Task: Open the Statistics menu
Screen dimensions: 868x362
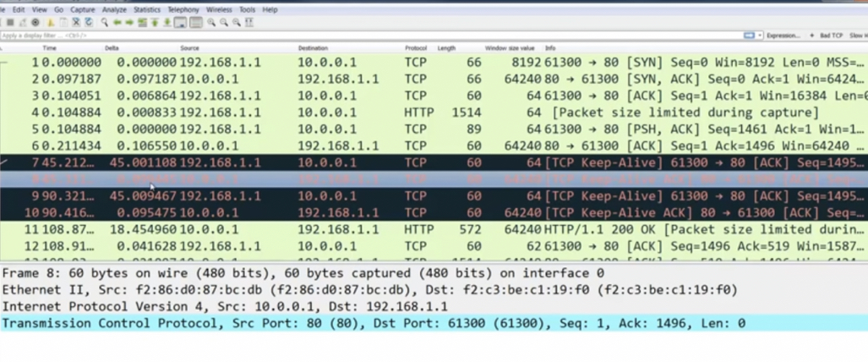Action: (x=147, y=9)
